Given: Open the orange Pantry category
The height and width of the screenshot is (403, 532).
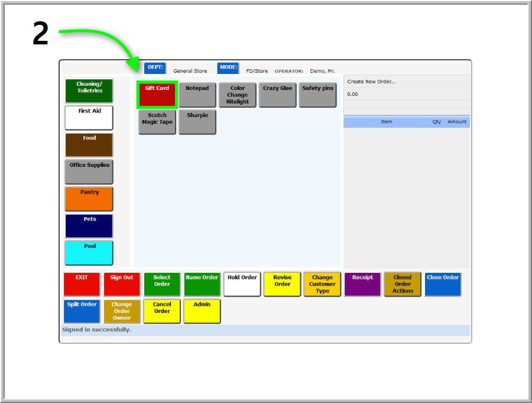Looking at the screenshot, I should [89, 199].
